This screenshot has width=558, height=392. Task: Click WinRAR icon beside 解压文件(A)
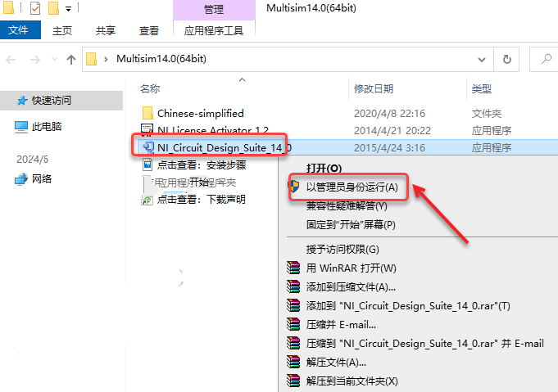tap(293, 362)
